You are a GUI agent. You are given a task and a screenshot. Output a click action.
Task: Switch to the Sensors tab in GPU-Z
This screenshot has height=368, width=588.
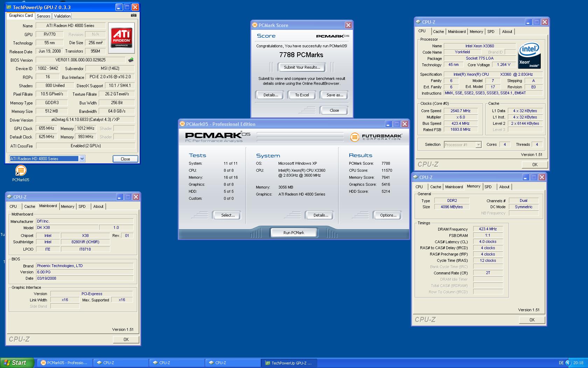43,16
